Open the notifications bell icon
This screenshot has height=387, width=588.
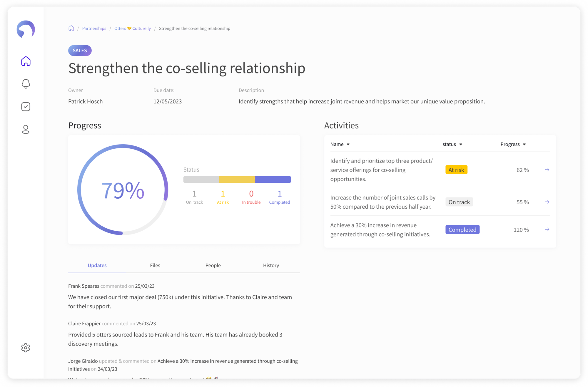click(x=26, y=84)
